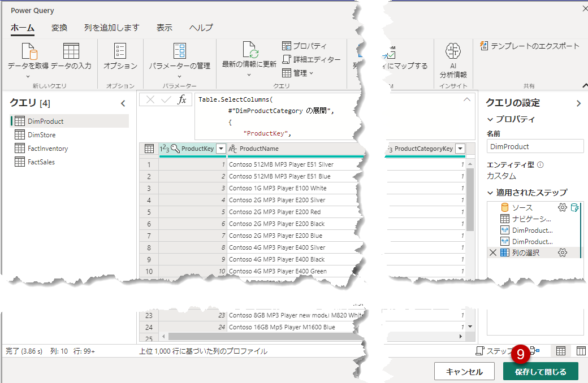The height and width of the screenshot is (383, 588).
Task: Click the AI 分析情報 brain icon
Action: click(x=453, y=51)
